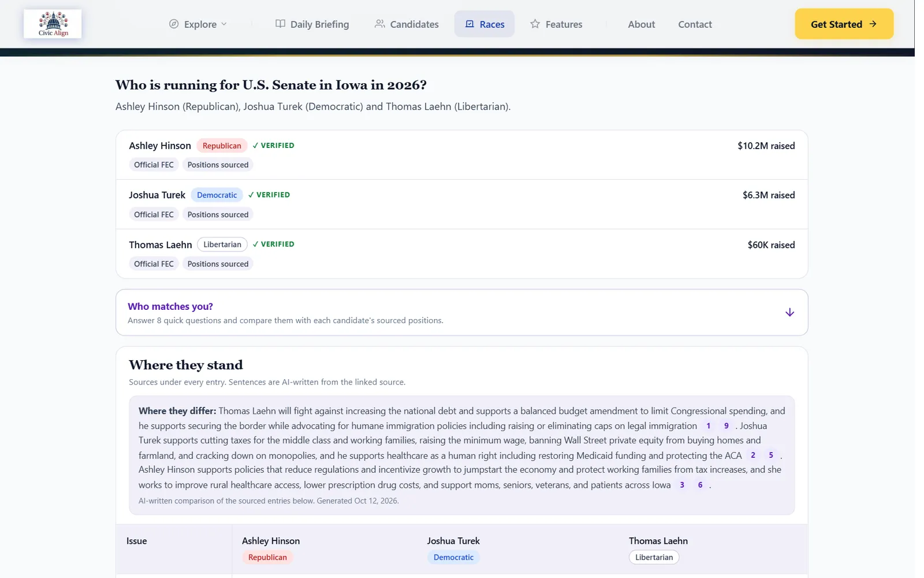The image size is (924, 578).
Task: Click the people icon beside Candidates
Action: (x=379, y=24)
